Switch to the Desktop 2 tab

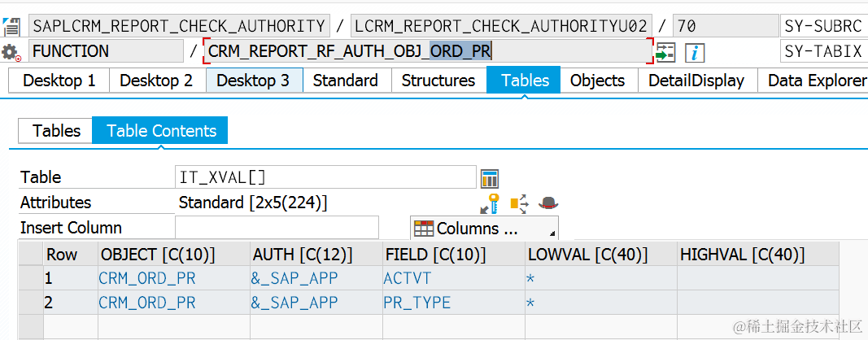[x=157, y=81]
